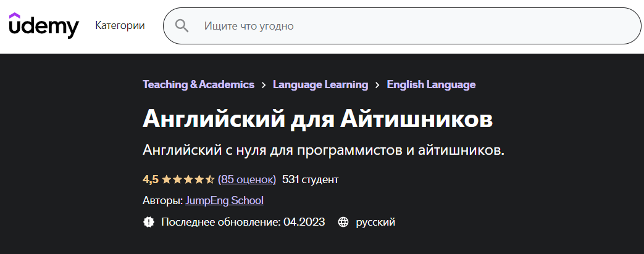Click chevron after Language Learning
This screenshot has height=254, width=644.
click(377, 85)
